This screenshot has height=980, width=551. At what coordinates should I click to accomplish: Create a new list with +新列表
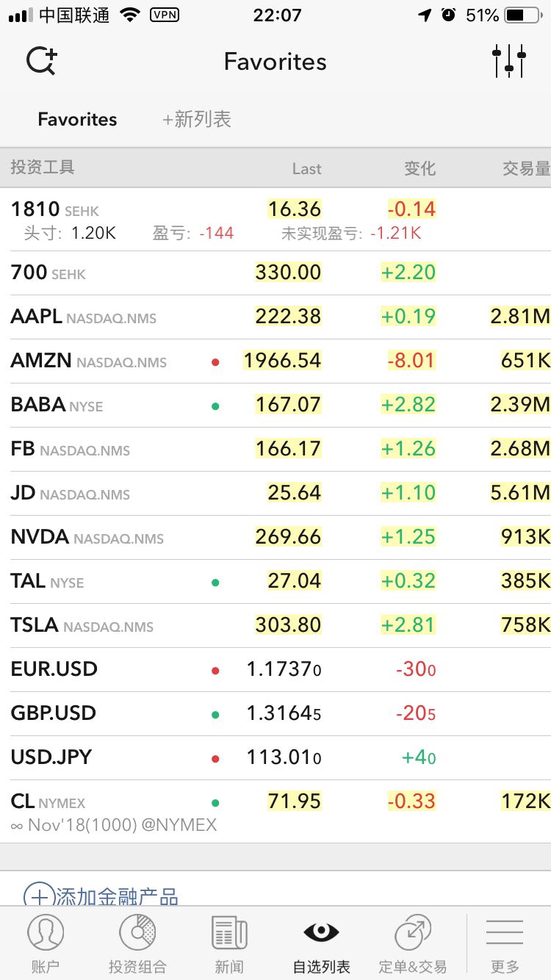coord(197,119)
